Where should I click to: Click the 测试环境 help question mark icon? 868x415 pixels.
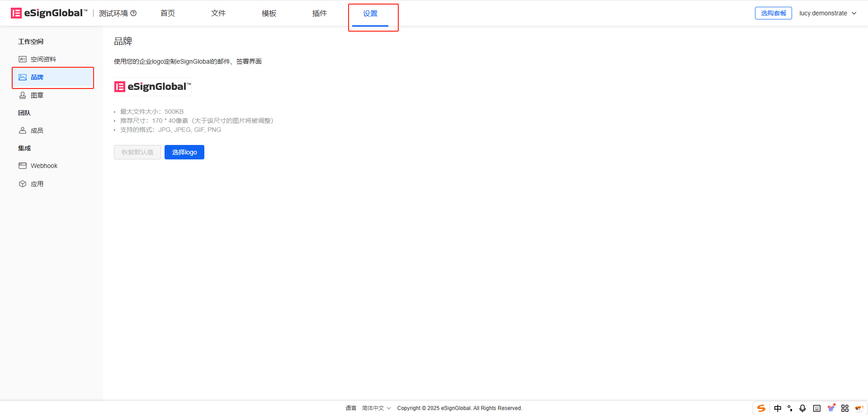133,13
